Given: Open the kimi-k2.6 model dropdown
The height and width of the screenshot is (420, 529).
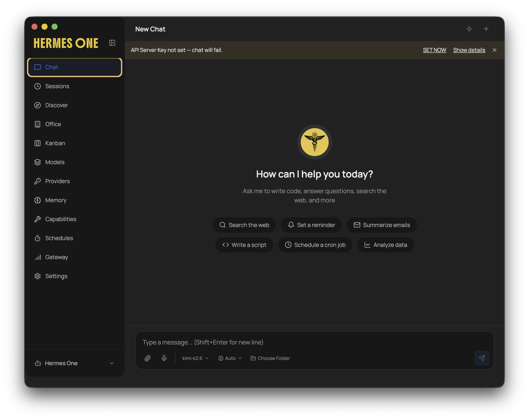Looking at the screenshot, I should pos(195,358).
